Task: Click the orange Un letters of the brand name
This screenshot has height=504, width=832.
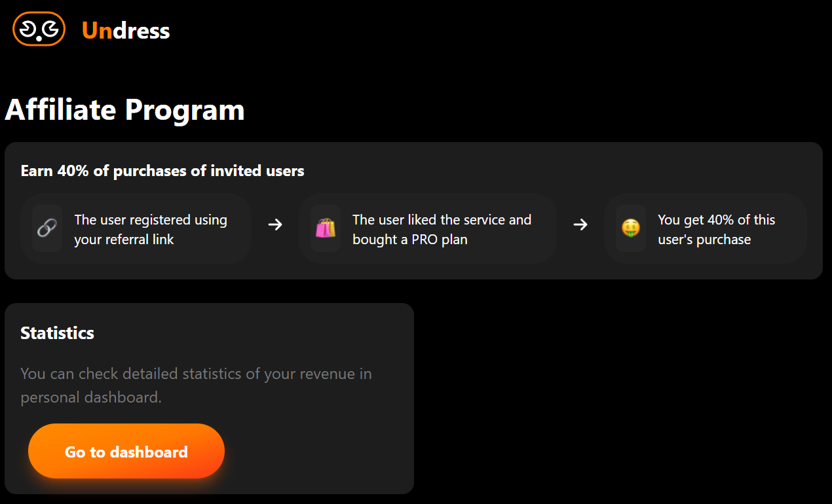Action: pyautogui.click(x=97, y=30)
